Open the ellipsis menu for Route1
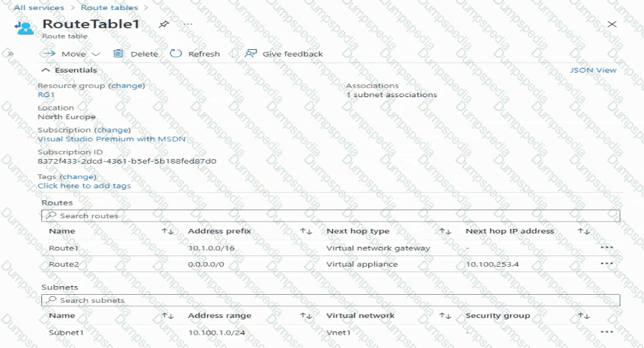Image resolution: width=644 pixels, height=348 pixels. click(x=605, y=248)
